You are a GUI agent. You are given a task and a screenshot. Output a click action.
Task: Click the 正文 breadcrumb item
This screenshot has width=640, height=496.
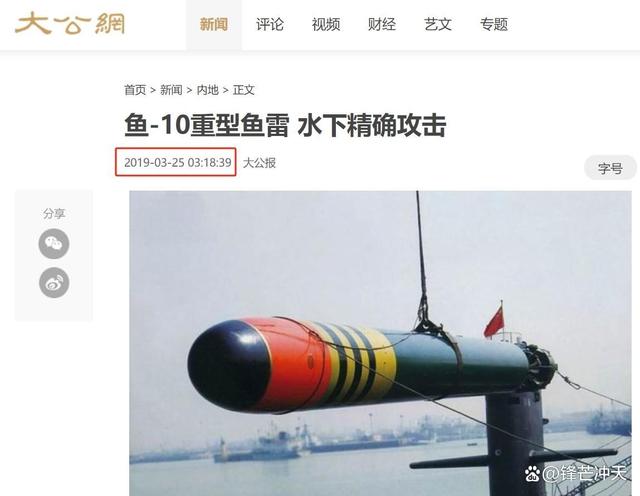[244, 90]
